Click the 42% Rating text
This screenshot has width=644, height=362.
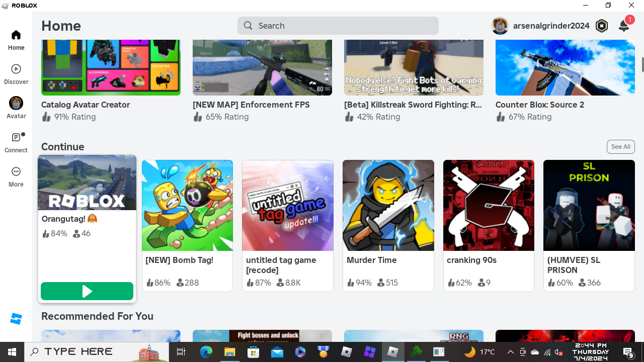378,117
